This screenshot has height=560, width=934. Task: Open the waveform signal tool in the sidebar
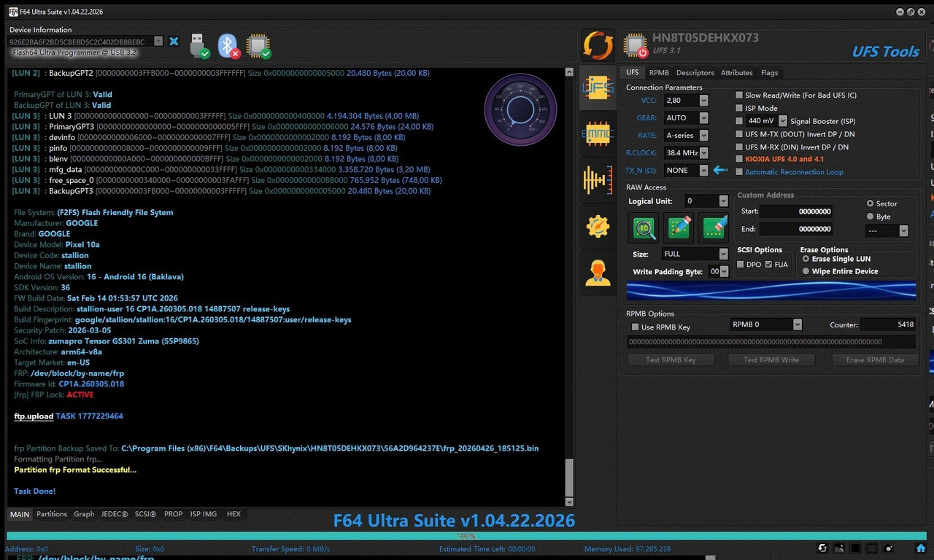tap(598, 180)
